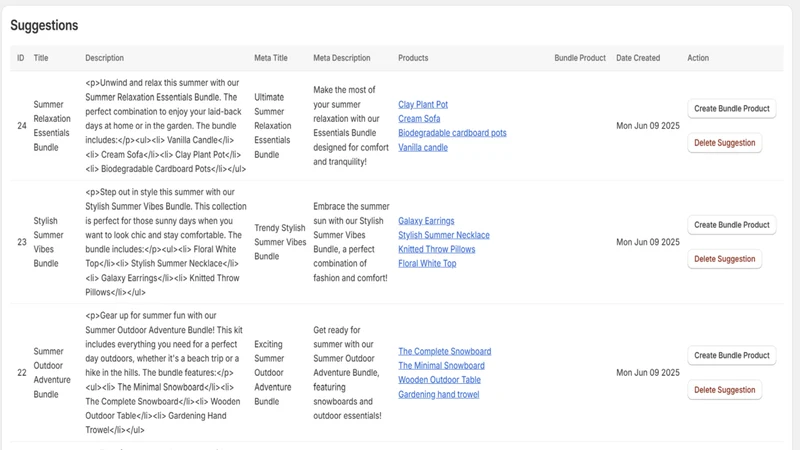Select meta title Trendy Stylish Summer Vibes

click(280, 242)
